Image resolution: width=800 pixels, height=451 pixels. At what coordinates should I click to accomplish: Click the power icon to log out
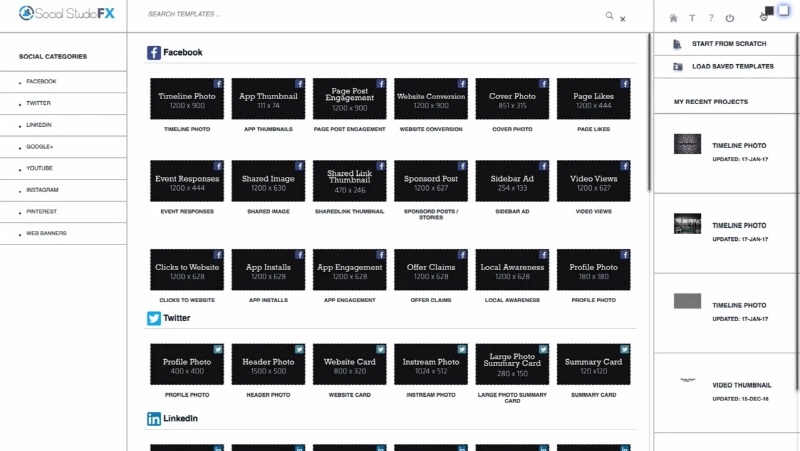(730, 18)
